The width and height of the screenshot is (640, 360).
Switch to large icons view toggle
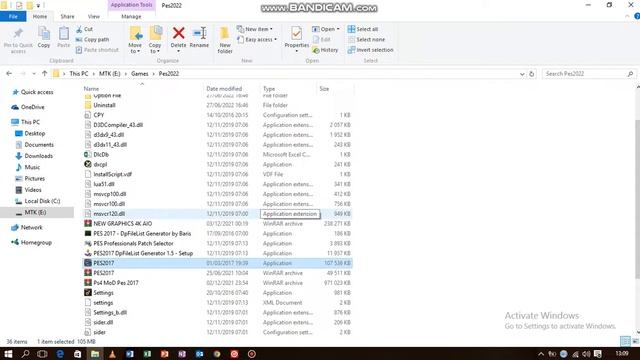point(635,341)
